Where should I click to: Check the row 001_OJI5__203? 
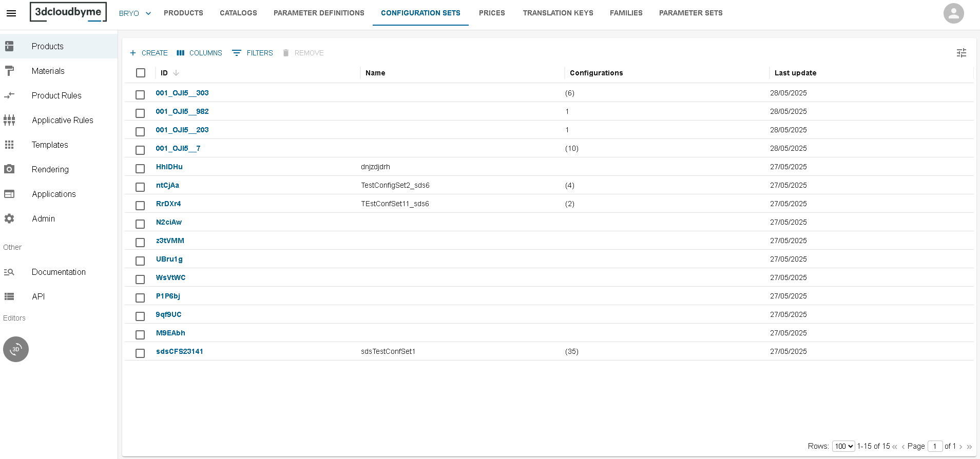140,132
